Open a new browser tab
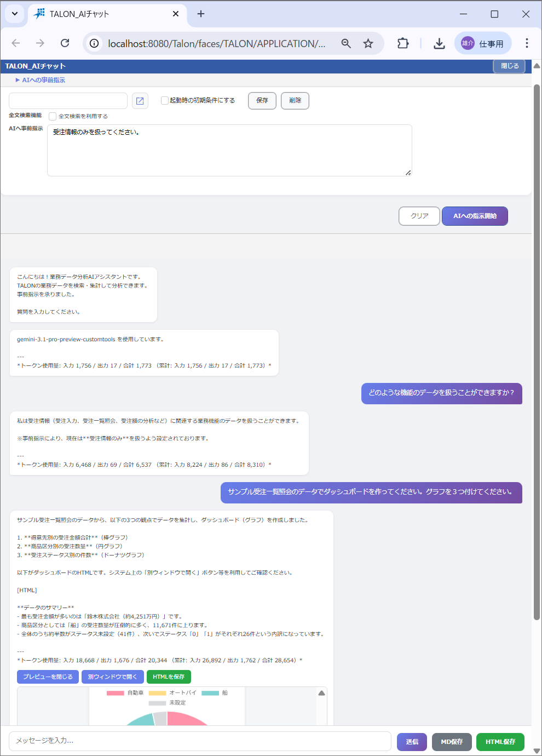Viewport: 542px width, 756px height. pos(200,14)
